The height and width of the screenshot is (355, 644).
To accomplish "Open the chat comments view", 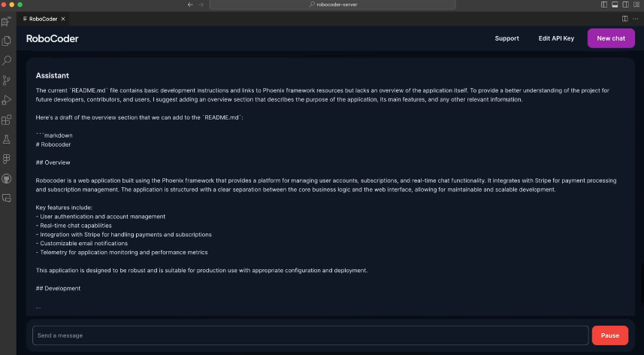I will coord(6,198).
